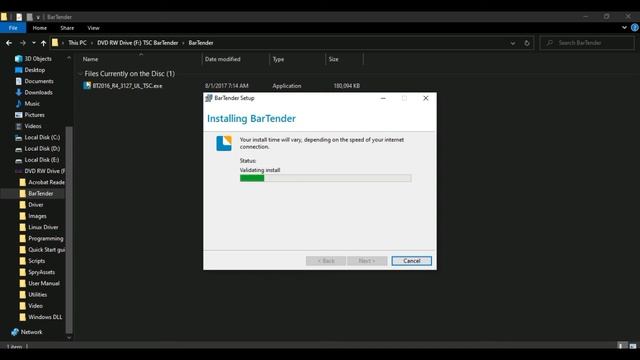
Task: Open the Acrobat Reader folder in the tree
Action: click(46, 182)
